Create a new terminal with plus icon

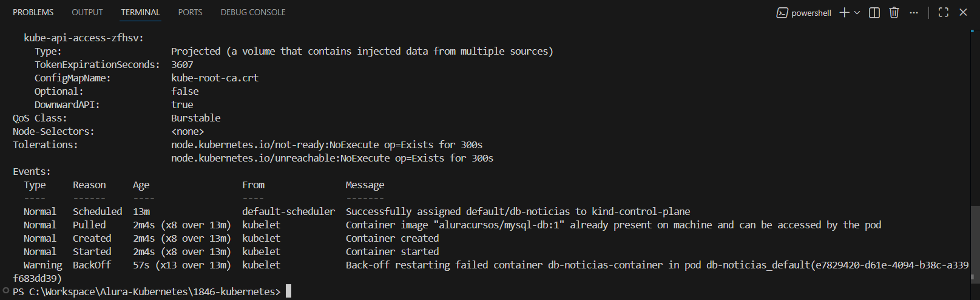844,13
